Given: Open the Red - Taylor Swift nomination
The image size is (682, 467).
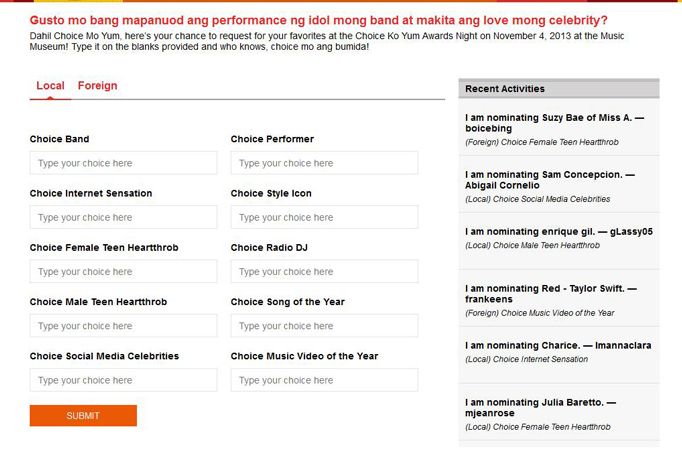Looking at the screenshot, I should click(x=559, y=298).
